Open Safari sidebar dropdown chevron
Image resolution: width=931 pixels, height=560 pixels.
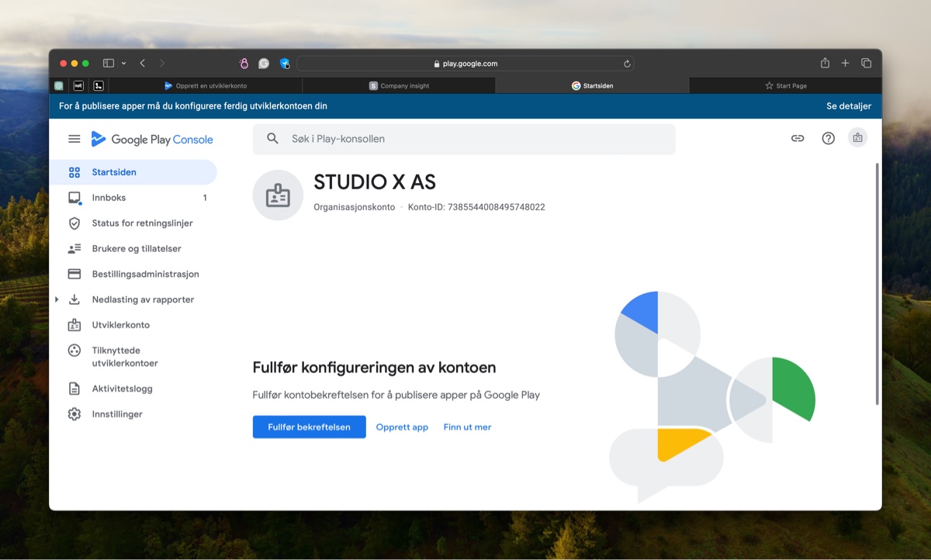pos(123,64)
